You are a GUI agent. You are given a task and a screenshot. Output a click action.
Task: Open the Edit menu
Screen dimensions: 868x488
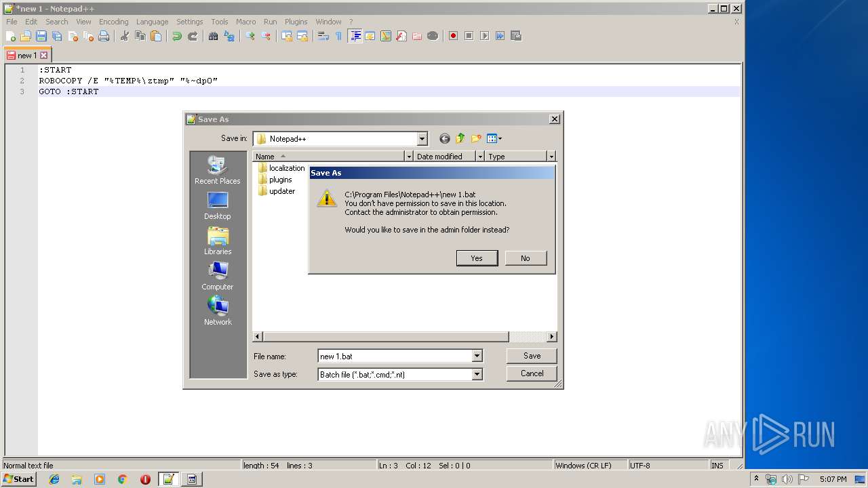point(31,22)
